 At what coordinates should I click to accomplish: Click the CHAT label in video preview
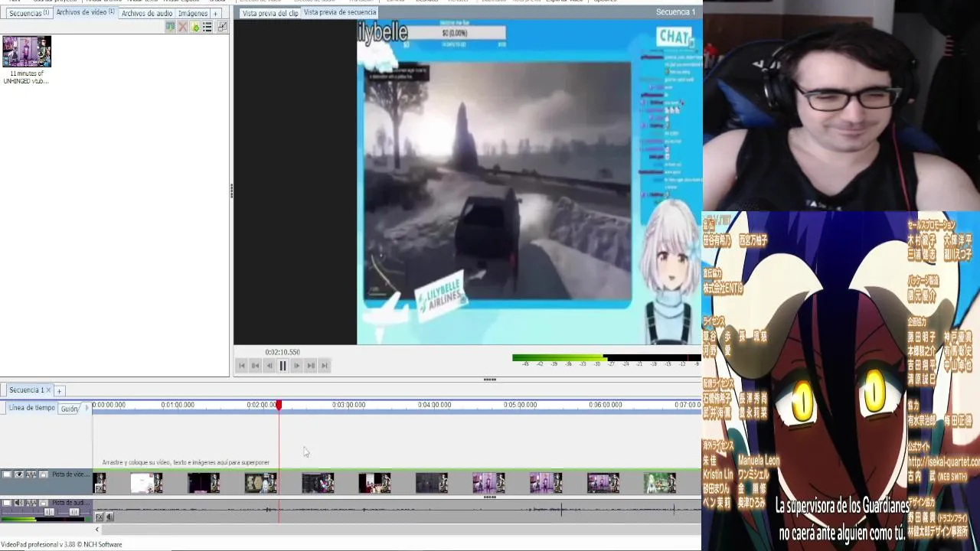pos(674,36)
